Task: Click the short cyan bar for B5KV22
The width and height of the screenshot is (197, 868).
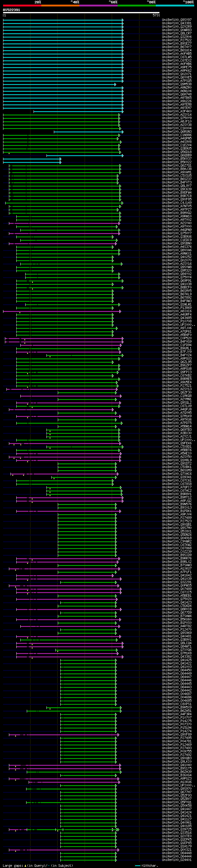Action: click(32, 162)
